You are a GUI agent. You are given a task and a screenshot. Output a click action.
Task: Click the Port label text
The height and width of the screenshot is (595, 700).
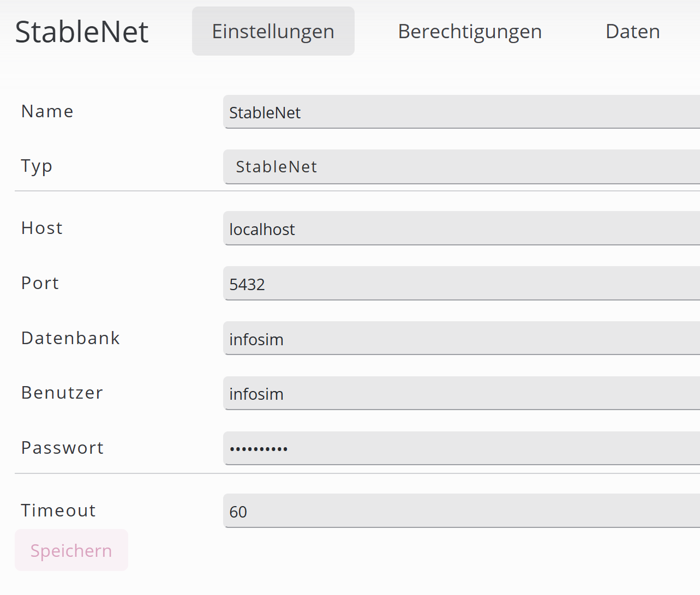tap(40, 283)
